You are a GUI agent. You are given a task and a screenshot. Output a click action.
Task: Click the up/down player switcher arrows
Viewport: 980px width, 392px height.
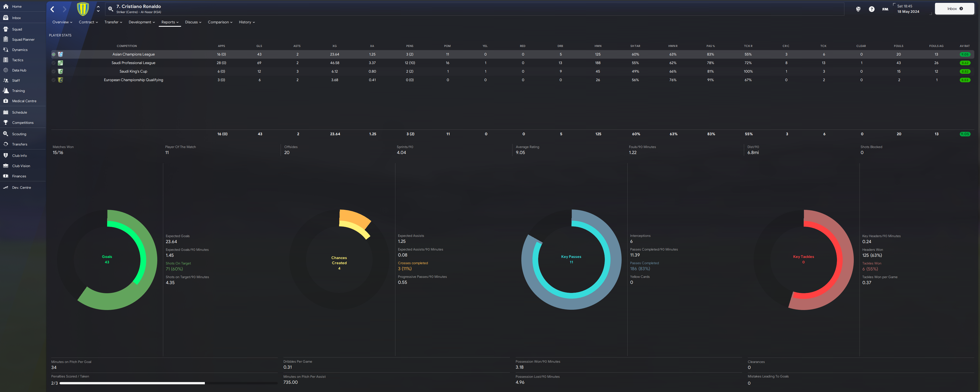(98, 9)
